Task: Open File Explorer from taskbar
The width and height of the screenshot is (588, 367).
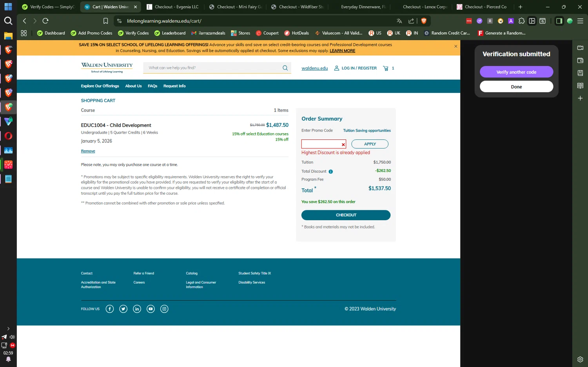Action: pos(8,36)
